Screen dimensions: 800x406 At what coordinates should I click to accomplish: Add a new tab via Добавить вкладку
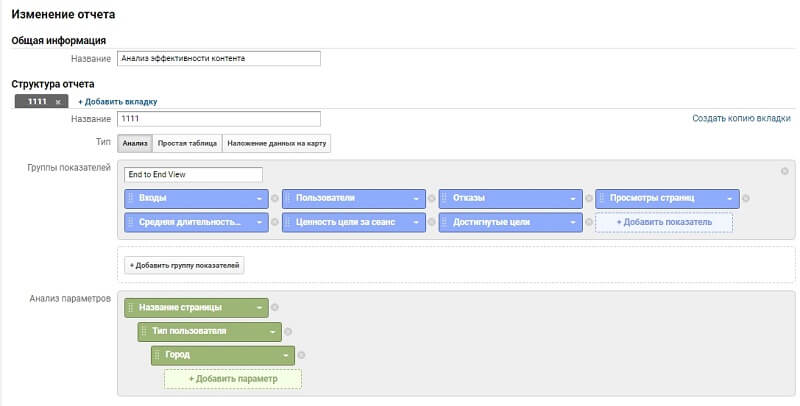(117, 102)
